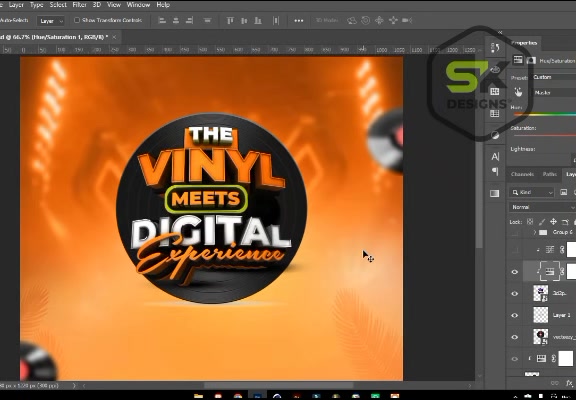Click the on-image adjustment hand tool
This screenshot has height=400, width=576.
518,92
